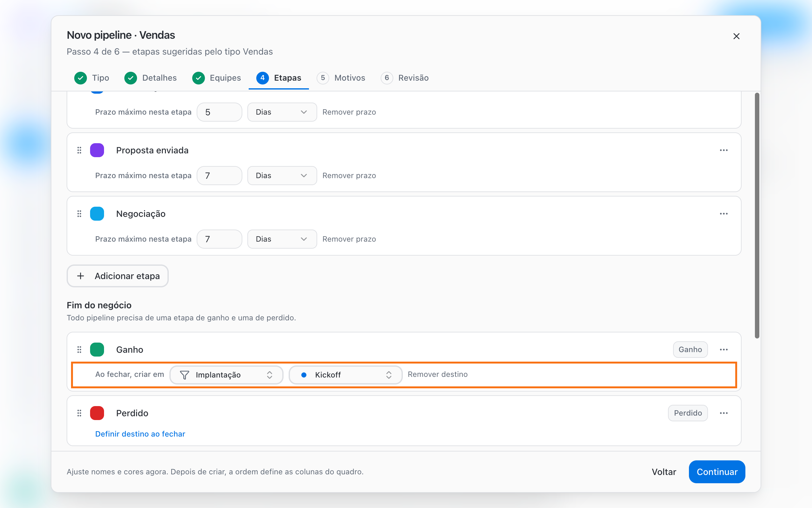This screenshot has height=508, width=812.
Task: Focus the deadline field containing 5
Action: pos(219,112)
